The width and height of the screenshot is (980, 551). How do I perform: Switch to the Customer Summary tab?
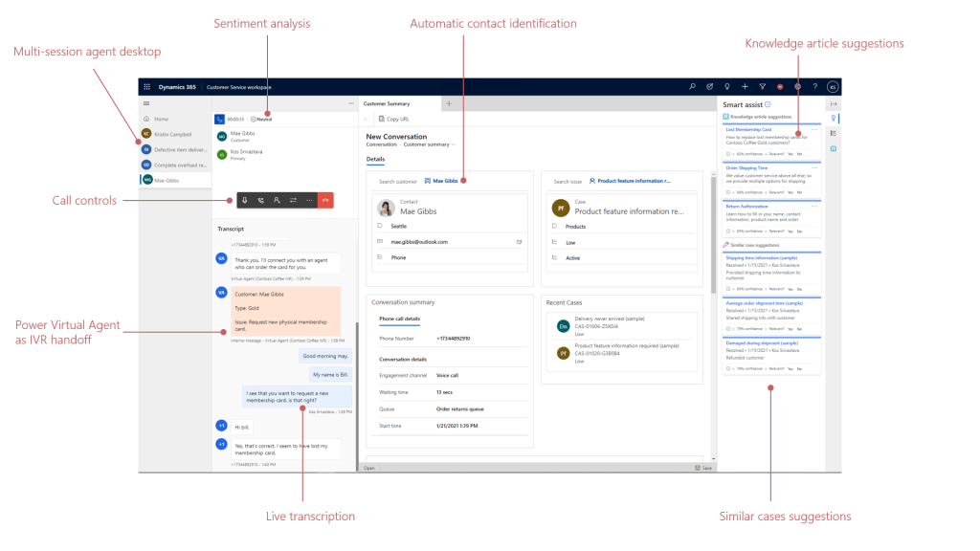click(x=388, y=102)
